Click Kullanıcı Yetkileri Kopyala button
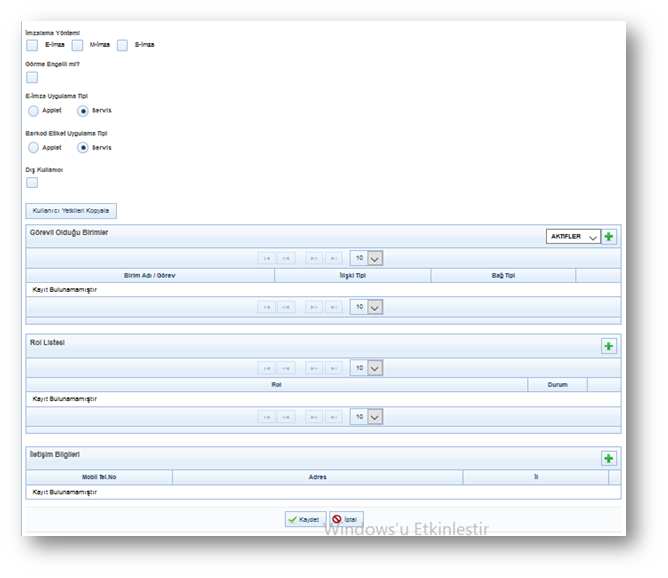This screenshot has width=668, height=578. pos(71,211)
